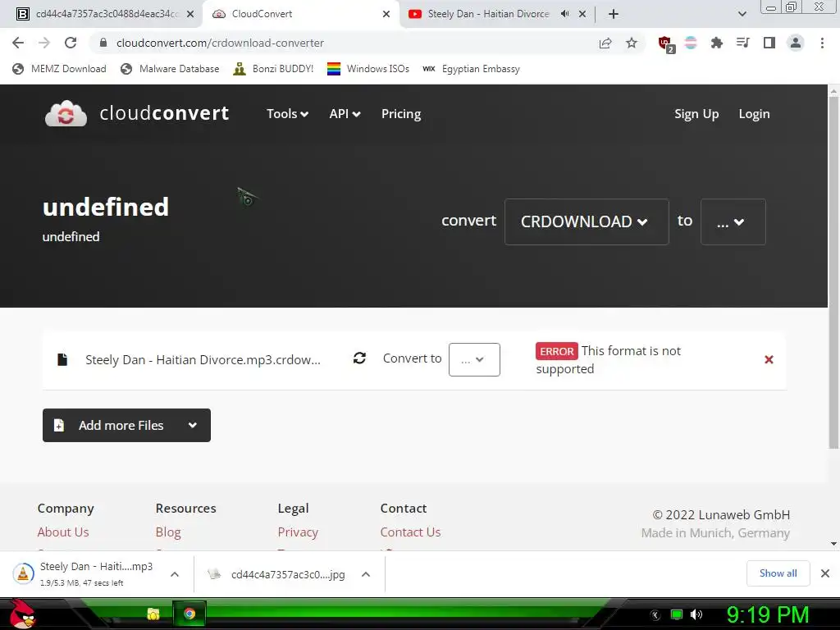Expand the Add more Files arrow

point(192,426)
